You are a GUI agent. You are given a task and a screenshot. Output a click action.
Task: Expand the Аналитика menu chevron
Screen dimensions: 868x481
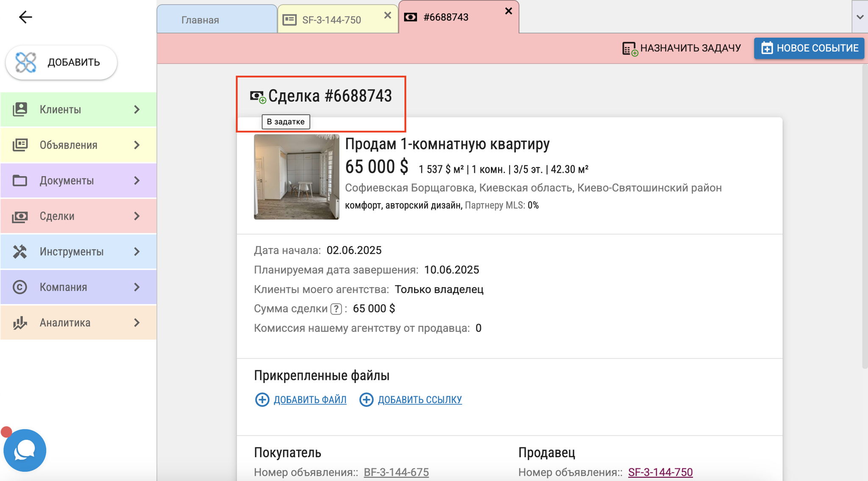click(x=137, y=323)
